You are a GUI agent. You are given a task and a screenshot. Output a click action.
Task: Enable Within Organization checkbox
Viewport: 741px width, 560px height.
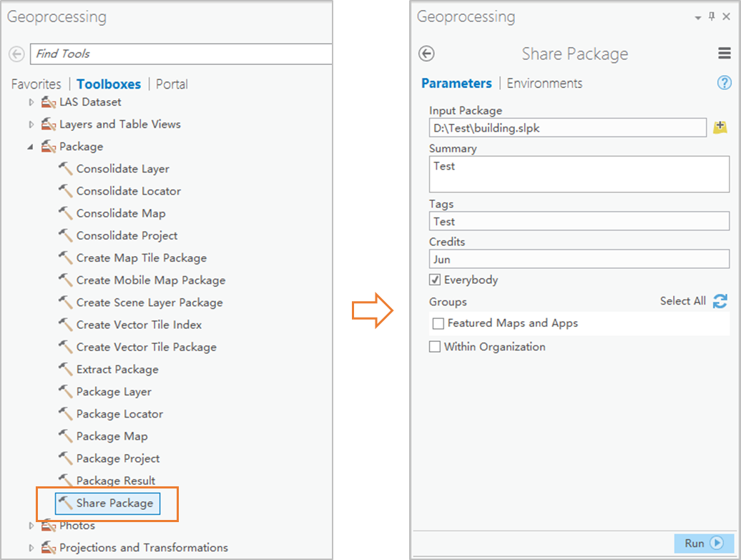pos(435,347)
